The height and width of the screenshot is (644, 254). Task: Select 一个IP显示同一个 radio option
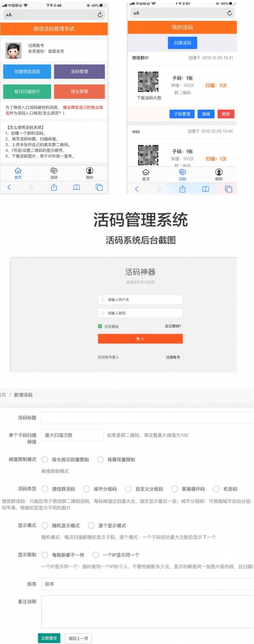[96, 555]
